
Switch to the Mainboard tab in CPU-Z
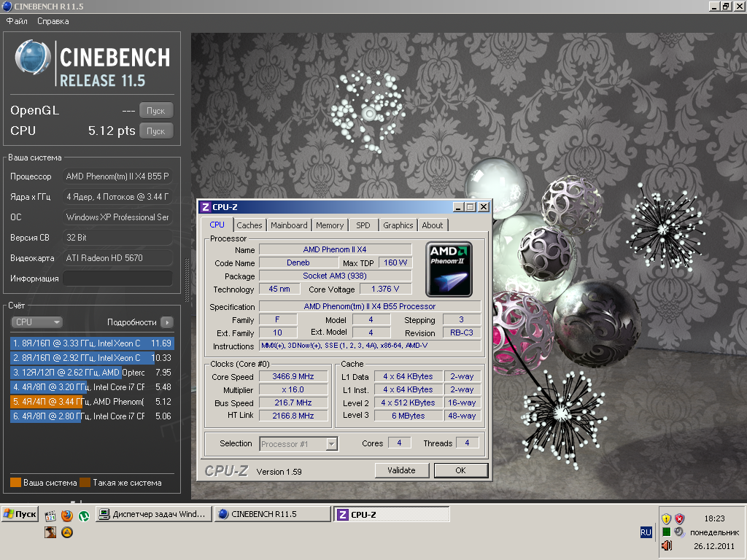click(289, 225)
